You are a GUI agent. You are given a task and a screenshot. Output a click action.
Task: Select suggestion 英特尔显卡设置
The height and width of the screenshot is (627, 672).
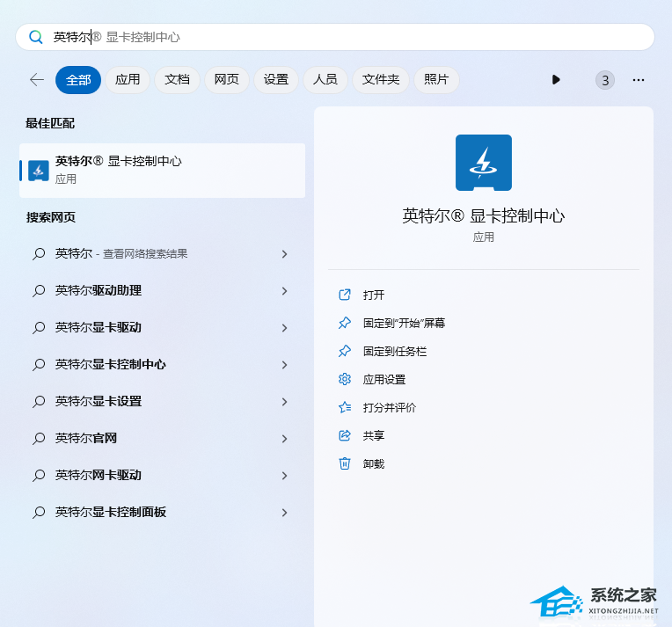click(x=163, y=402)
